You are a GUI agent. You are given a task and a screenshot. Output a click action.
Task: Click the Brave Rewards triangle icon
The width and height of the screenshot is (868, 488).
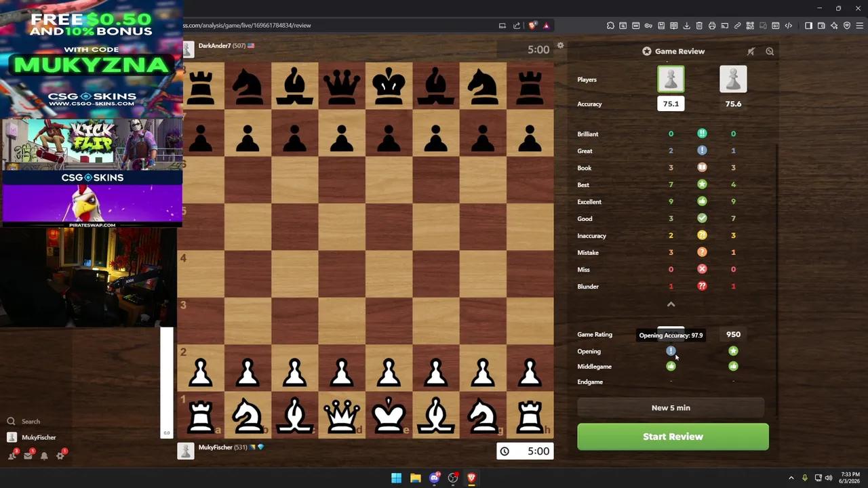tap(547, 25)
